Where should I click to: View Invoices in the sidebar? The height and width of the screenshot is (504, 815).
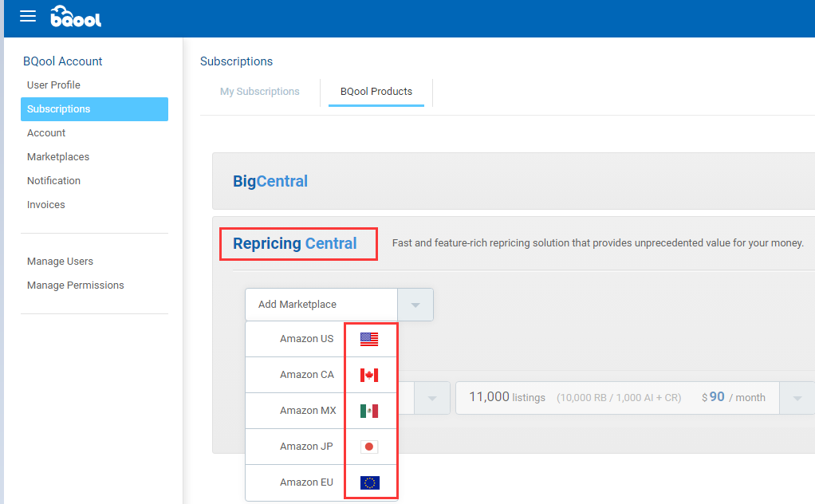click(45, 205)
